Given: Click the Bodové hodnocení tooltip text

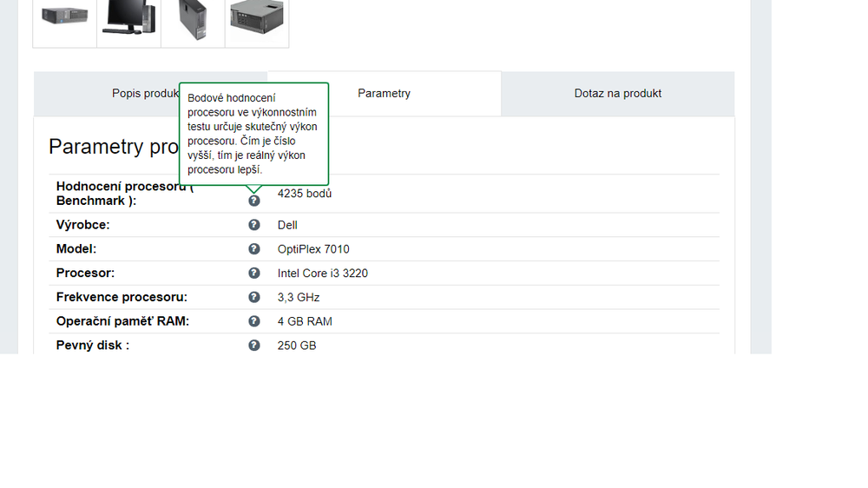Looking at the screenshot, I should click(253, 134).
